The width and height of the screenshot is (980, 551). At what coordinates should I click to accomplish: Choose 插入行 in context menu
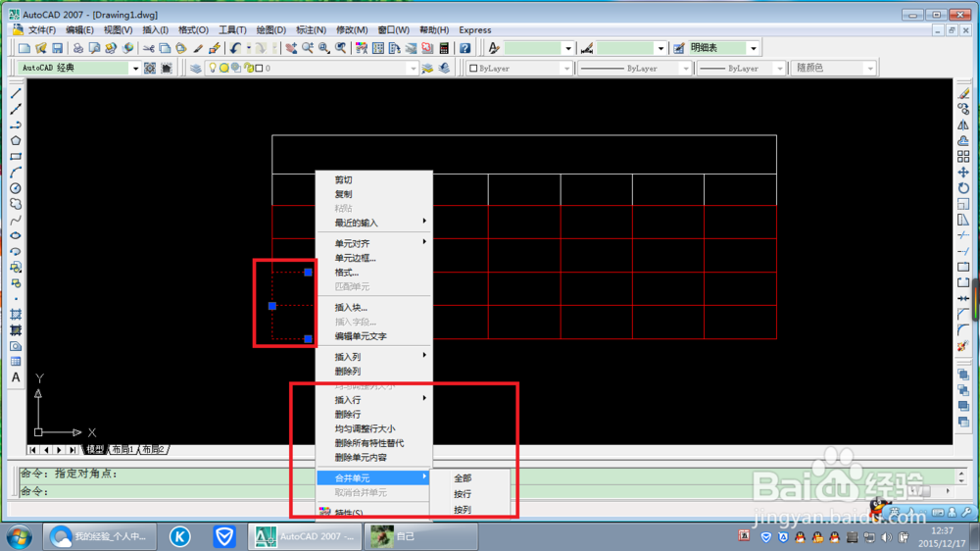pos(373,400)
